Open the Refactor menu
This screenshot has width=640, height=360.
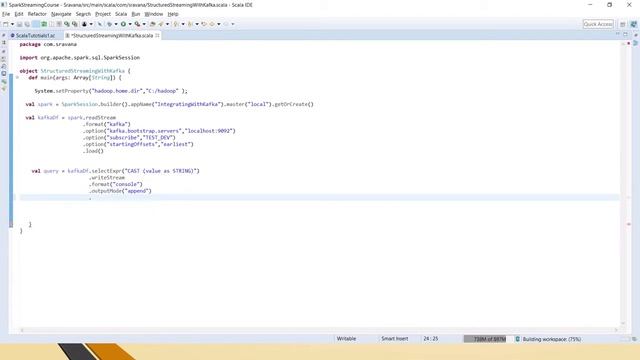[x=37, y=14]
